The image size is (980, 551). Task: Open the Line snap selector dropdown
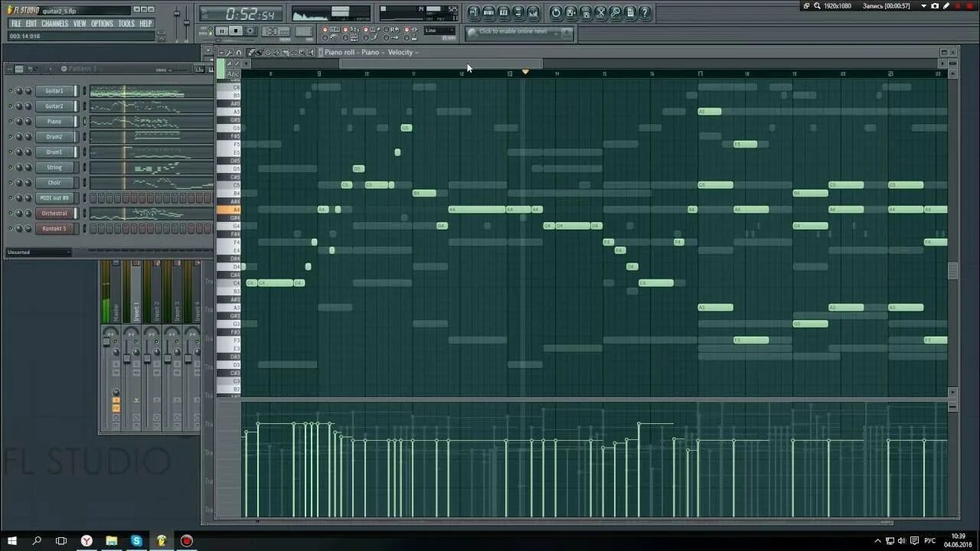click(x=441, y=31)
